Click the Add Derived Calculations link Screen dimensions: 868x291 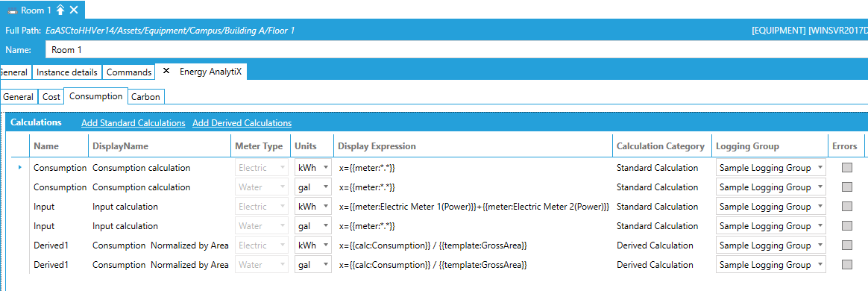pyautogui.click(x=242, y=123)
